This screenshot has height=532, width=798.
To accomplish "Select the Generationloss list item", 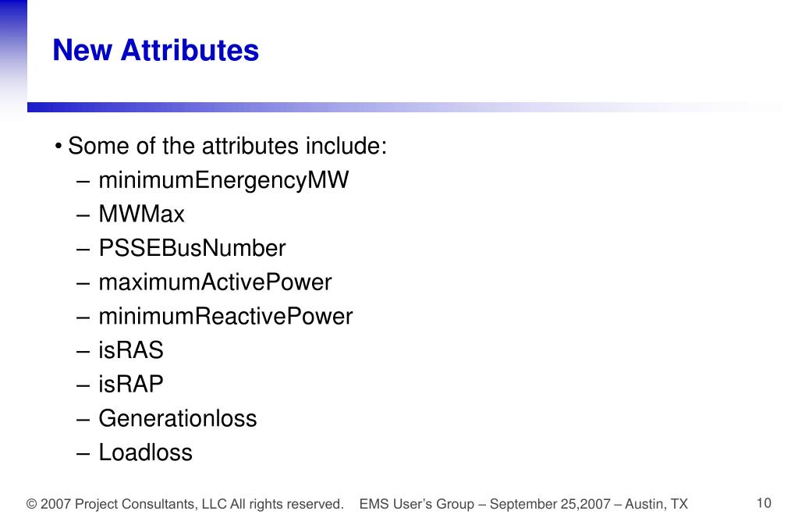I will coord(178,418).
